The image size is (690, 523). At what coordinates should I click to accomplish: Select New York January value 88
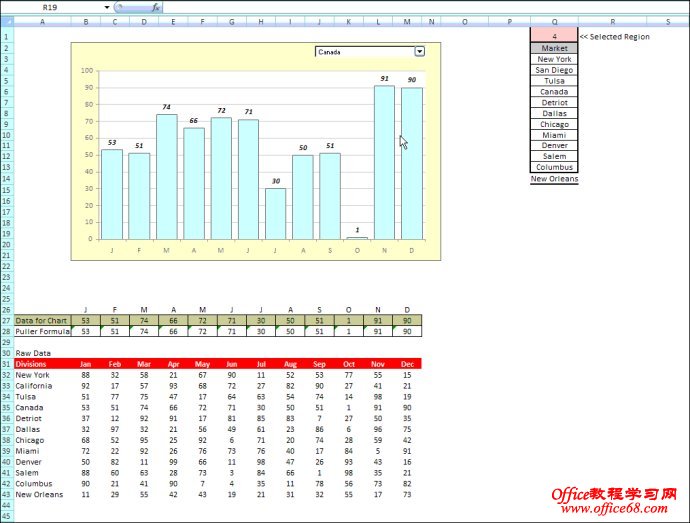tap(85, 375)
